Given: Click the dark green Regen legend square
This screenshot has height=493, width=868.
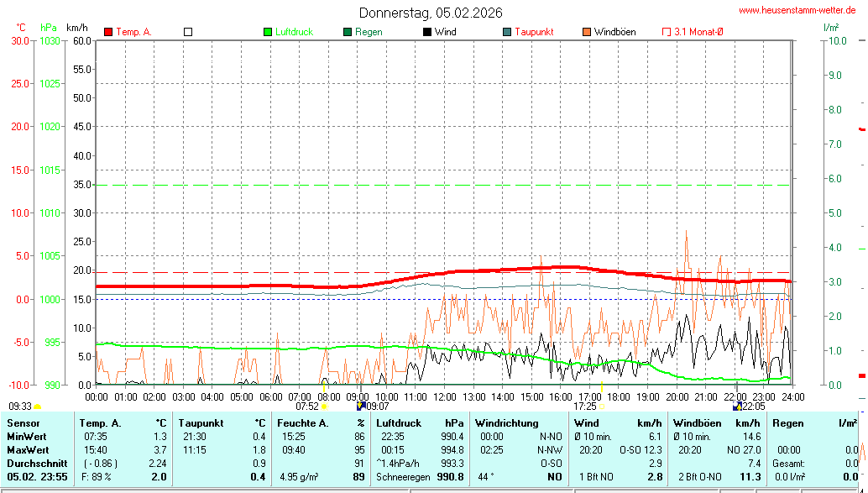Looking at the screenshot, I should point(348,32).
